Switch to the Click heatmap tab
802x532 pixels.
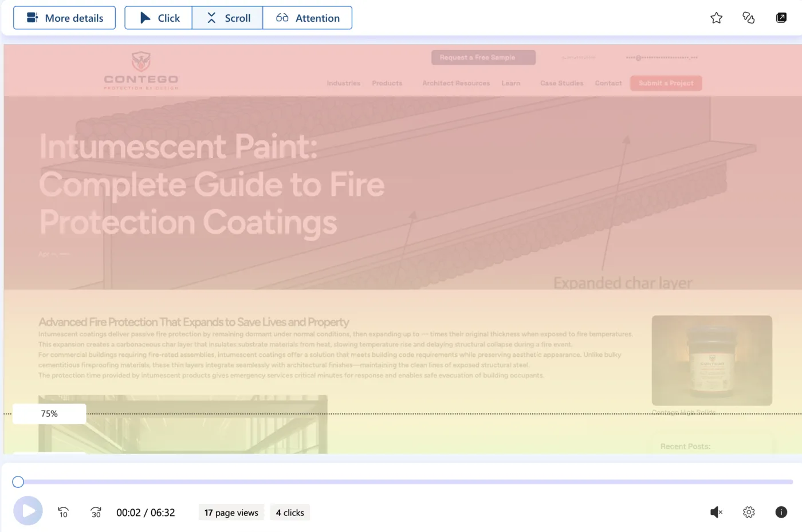click(x=159, y=18)
